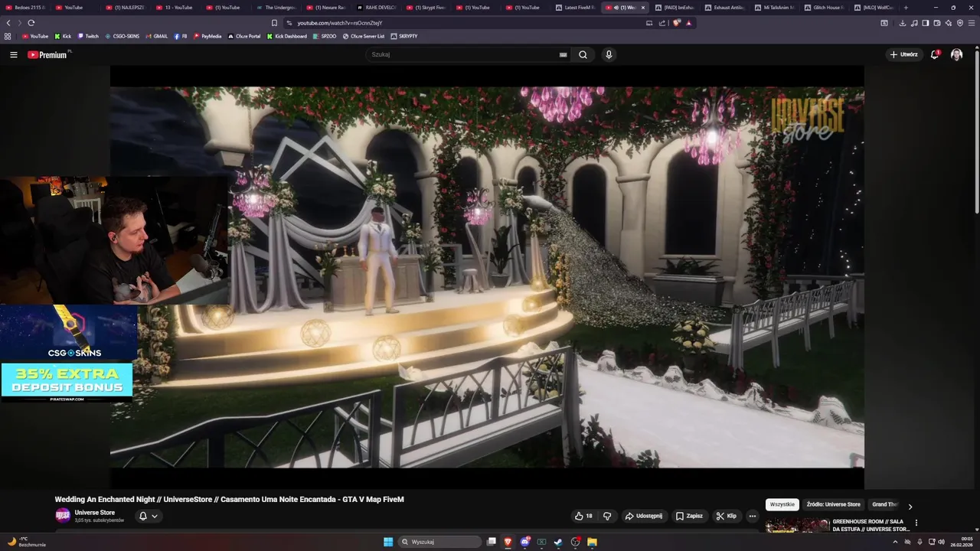Switch to Latest FiveM browser tab
The height and width of the screenshot is (551, 980).
(574, 8)
